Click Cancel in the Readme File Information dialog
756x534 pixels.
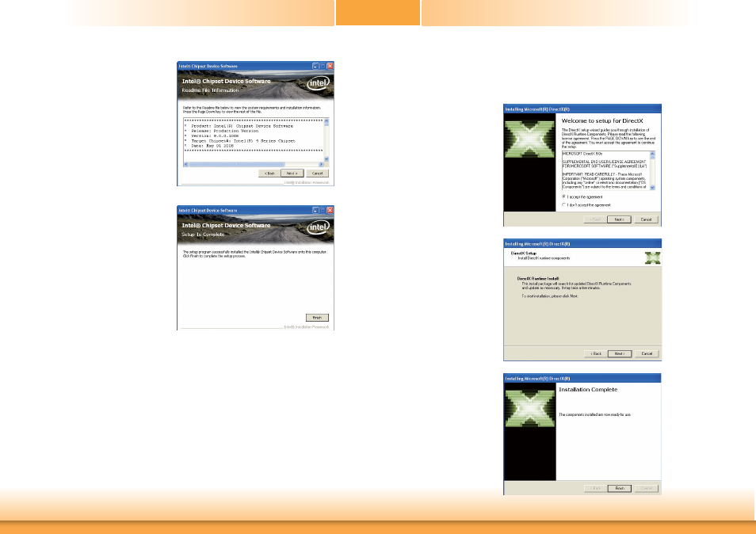pos(317,174)
